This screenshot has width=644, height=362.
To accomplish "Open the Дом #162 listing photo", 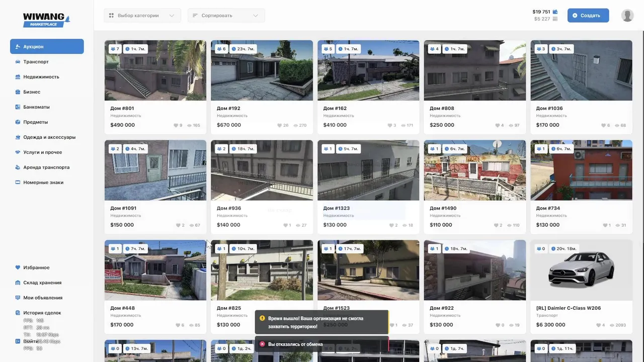I will pos(368,70).
